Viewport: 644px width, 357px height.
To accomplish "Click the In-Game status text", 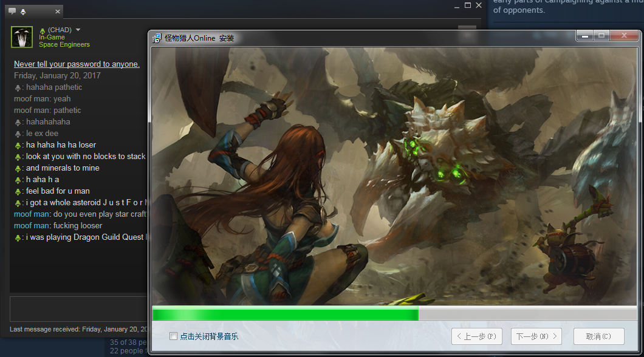I will [52, 37].
